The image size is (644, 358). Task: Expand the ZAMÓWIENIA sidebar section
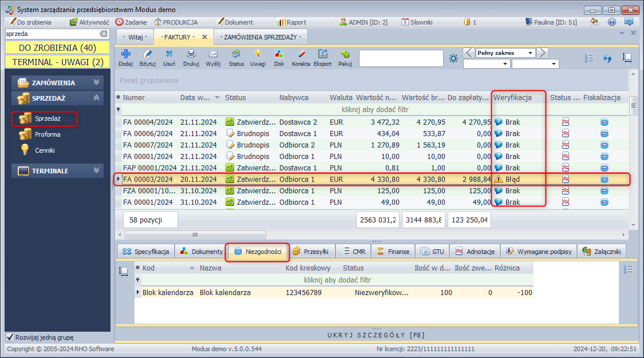click(x=97, y=82)
